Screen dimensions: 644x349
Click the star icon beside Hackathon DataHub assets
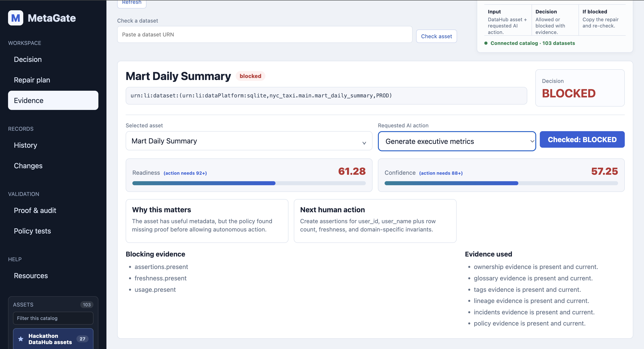pyautogui.click(x=21, y=339)
